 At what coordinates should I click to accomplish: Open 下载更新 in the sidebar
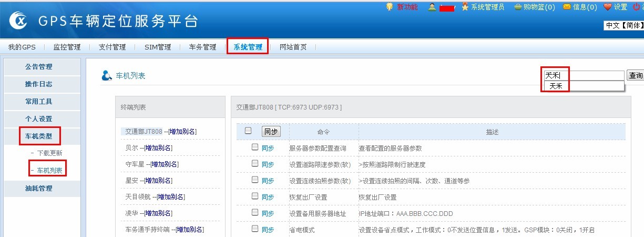[x=49, y=153]
